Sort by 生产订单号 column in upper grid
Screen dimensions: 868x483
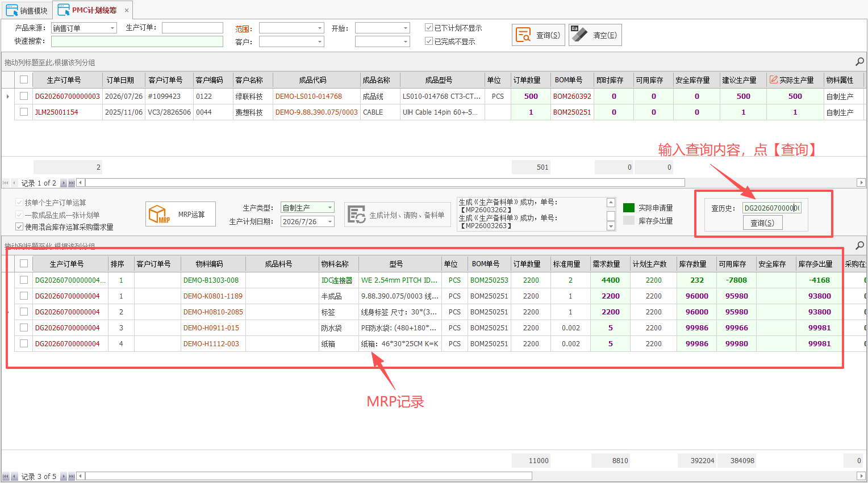[x=64, y=80]
